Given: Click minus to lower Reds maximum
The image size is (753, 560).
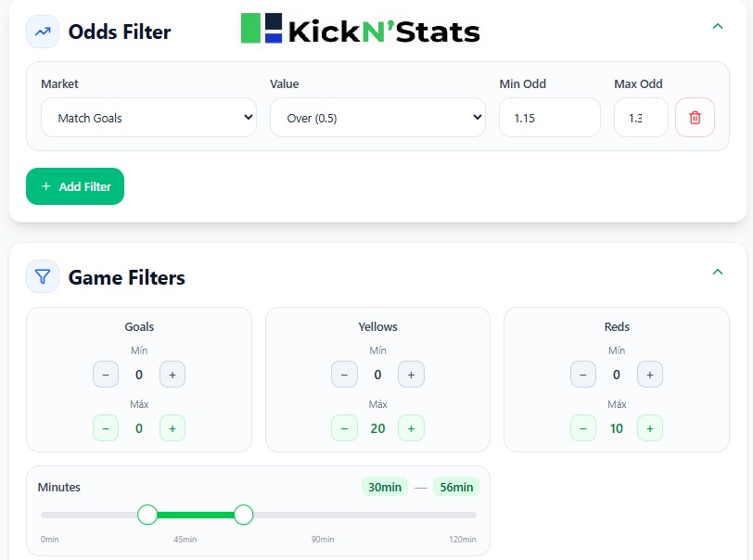Looking at the screenshot, I should pos(582,427).
